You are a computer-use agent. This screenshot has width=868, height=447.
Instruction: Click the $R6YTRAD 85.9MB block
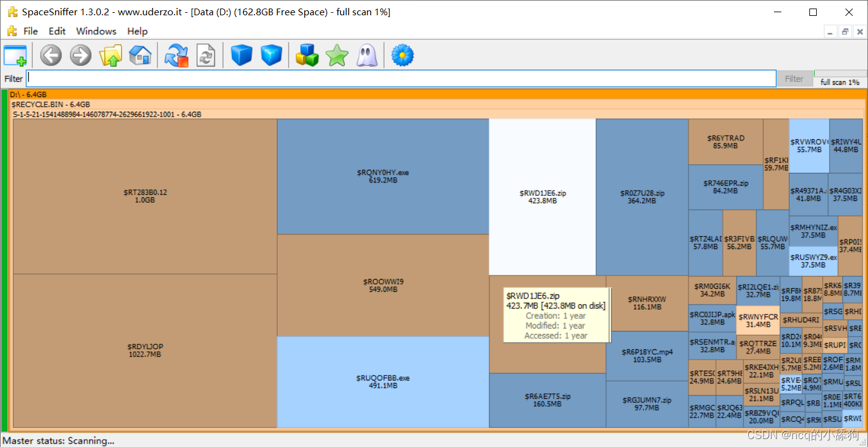point(726,142)
